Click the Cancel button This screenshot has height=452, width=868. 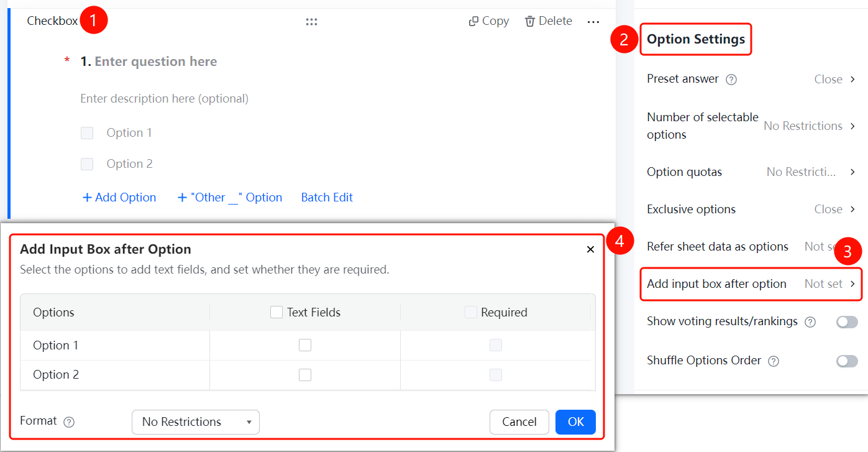click(x=519, y=422)
